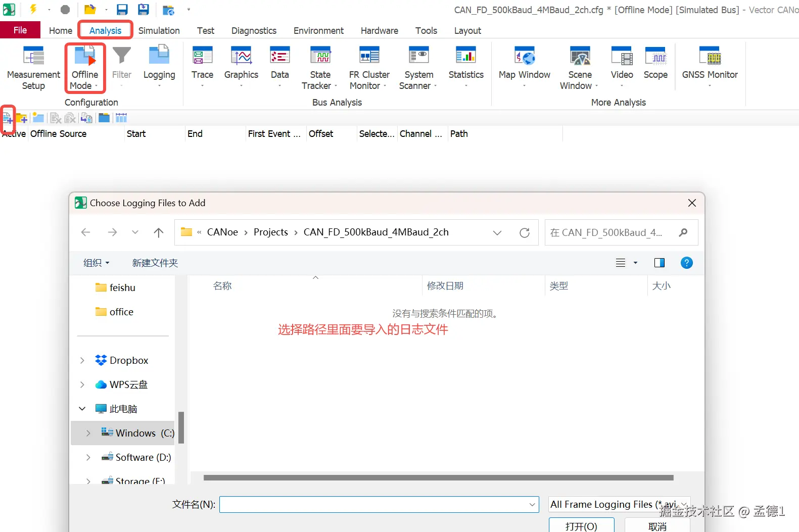Viewport: 799px width, 532px height.
Task: Expand the Windows (C:) drive node
Action: 88,433
